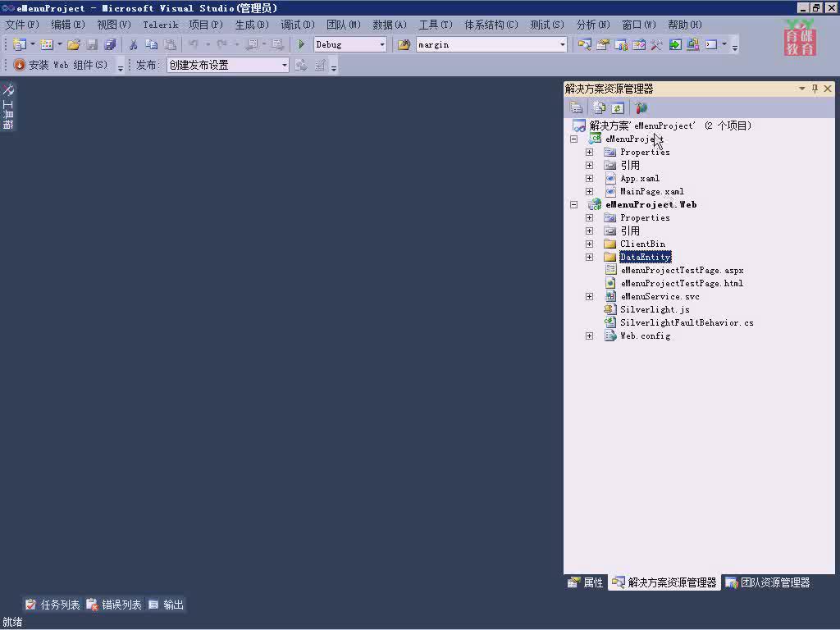Open the Telerik menu

pyautogui.click(x=160, y=25)
